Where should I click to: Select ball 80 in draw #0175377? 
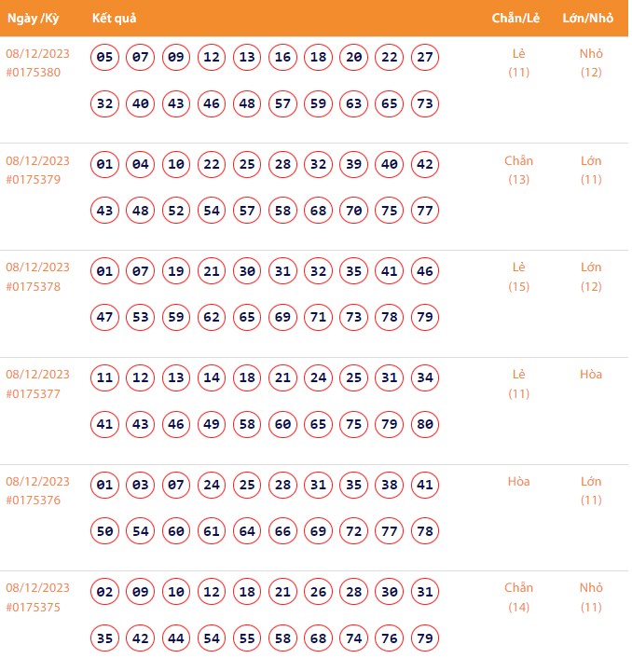pos(425,425)
